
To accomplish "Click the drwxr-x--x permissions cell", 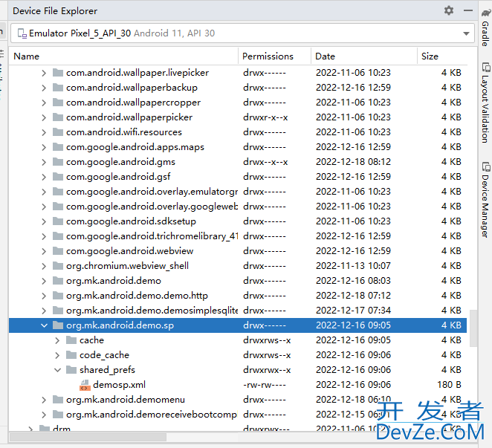I will 265,117.
